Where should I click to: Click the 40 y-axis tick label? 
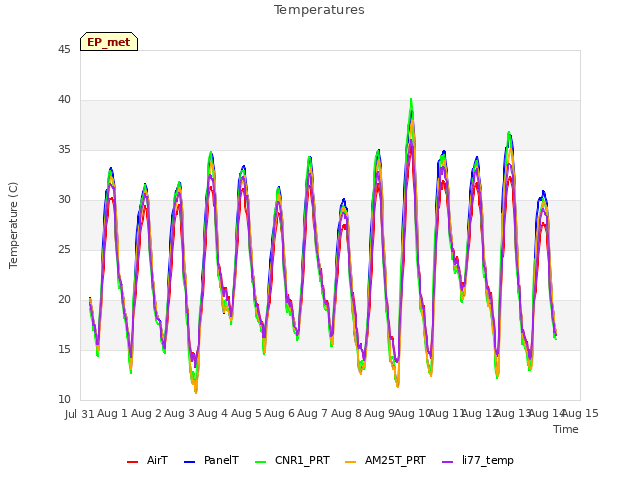64,100
